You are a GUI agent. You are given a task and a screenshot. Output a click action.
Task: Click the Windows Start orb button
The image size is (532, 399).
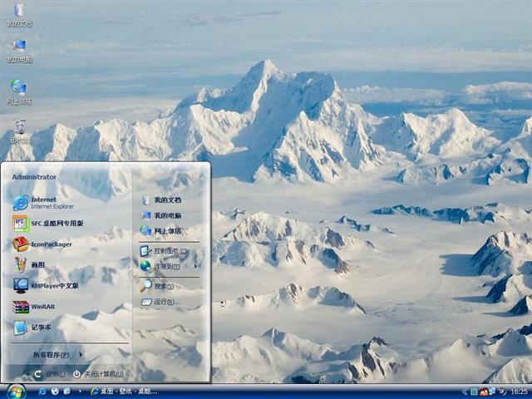[x=16, y=392]
